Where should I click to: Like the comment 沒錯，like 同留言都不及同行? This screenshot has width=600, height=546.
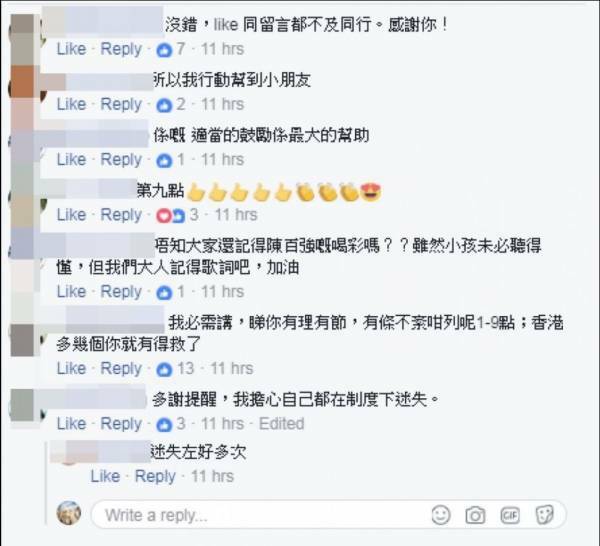point(71,49)
